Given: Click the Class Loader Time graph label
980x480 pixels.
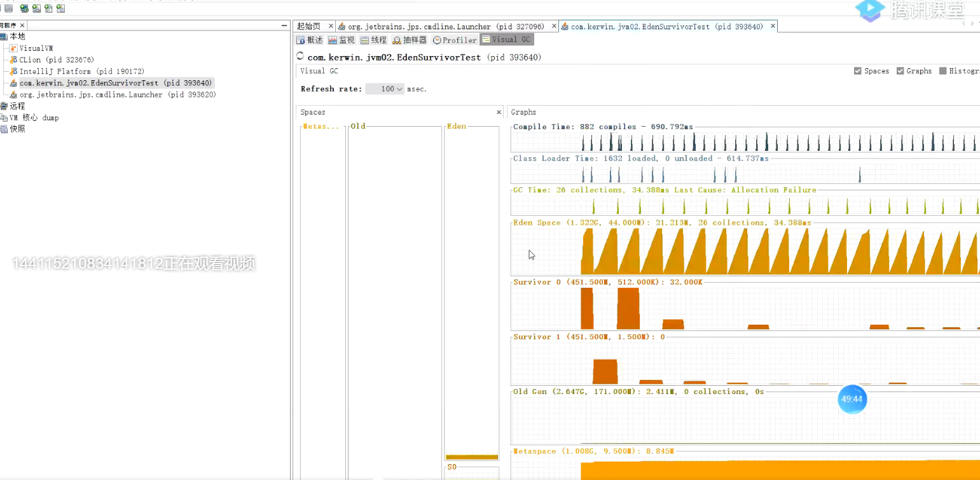Looking at the screenshot, I should pos(641,159).
